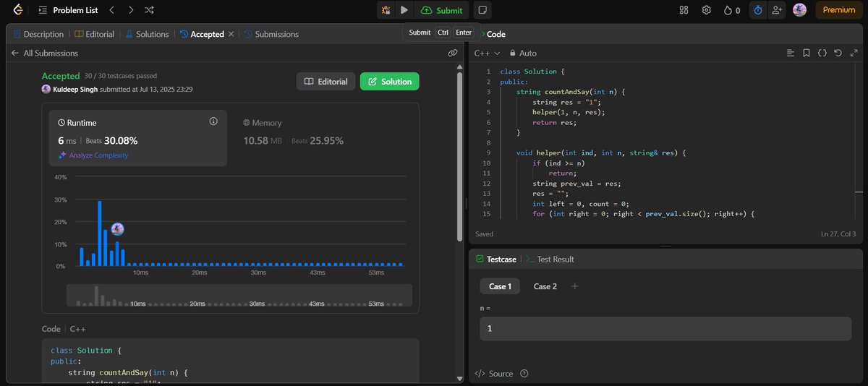Toggle the timer stopwatch icon
The width and height of the screenshot is (868, 386).
[758, 10]
